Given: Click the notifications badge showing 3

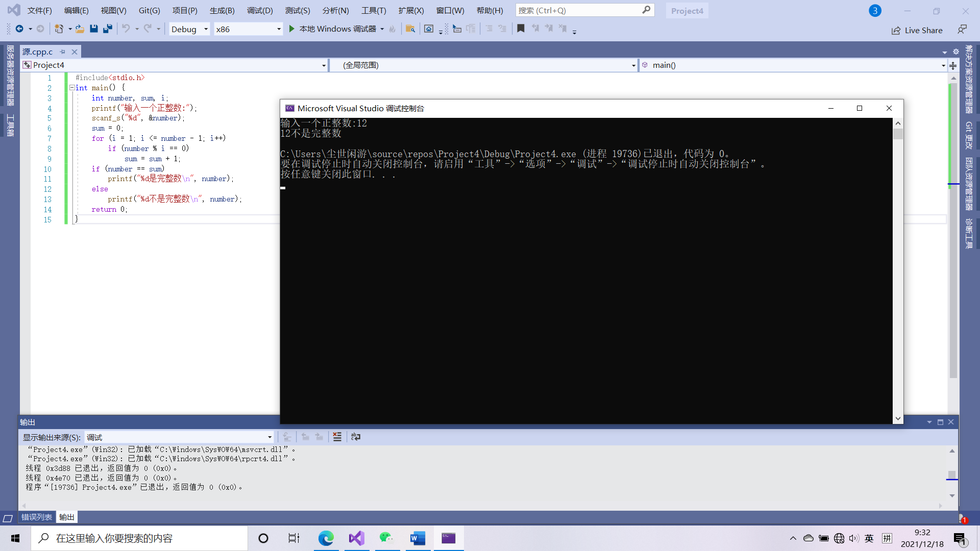Looking at the screenshot, I should pyautogui.click(x=875, y=11).
